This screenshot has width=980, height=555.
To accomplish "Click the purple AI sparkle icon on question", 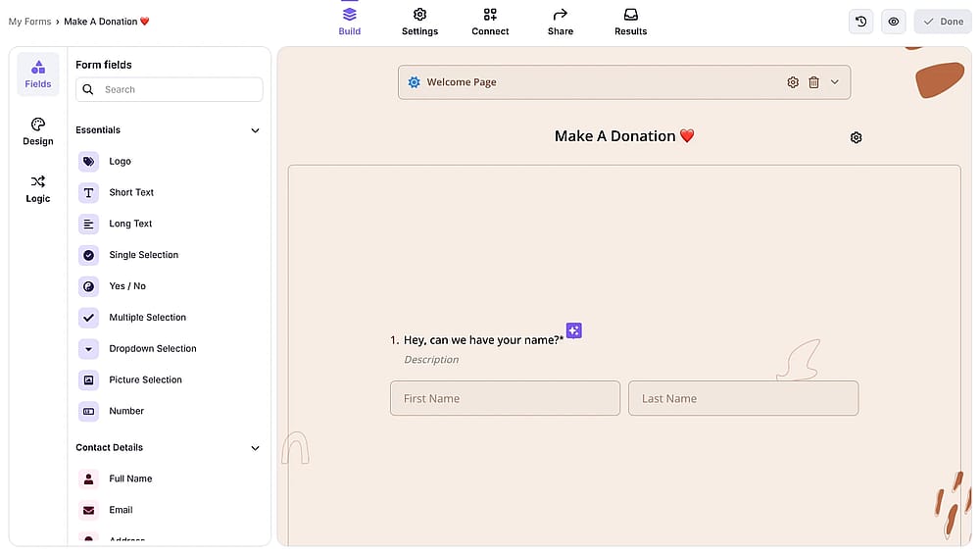I will pyautogui.click(x=573, y=330).
